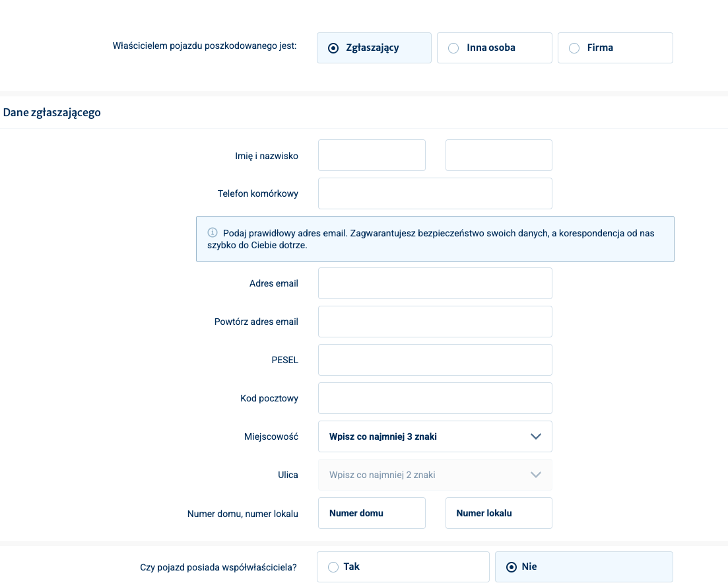Click the info icon in email notice
Image resolution: width=728 pixels, height=587 pixels.
tap(213, 232)
